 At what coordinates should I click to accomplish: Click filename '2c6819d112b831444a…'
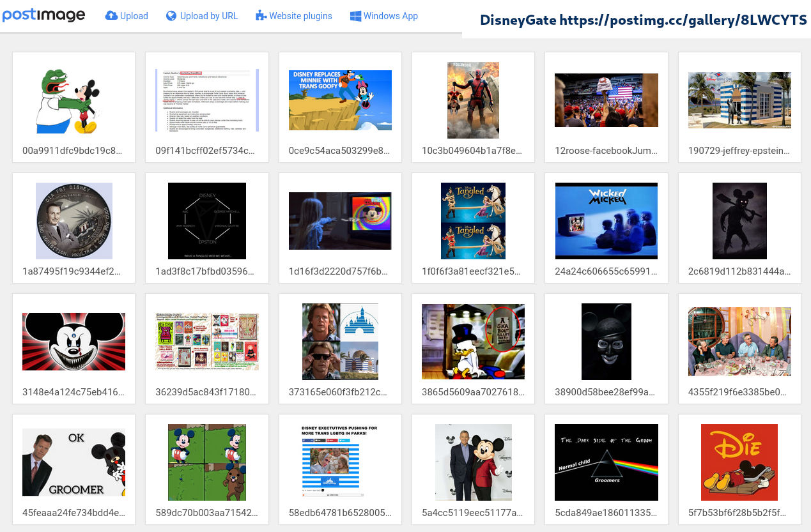click(739, 271)
